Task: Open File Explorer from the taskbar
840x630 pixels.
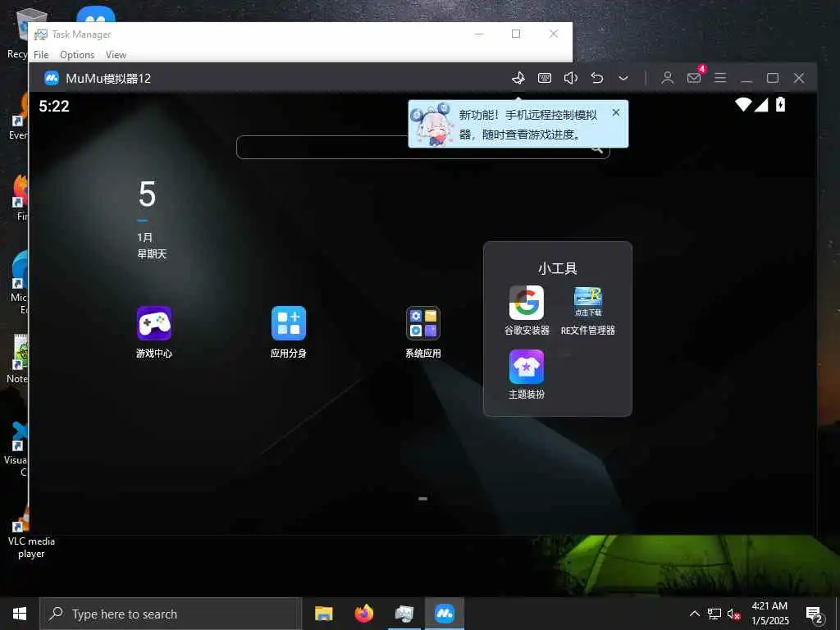Action: (323, 614)
